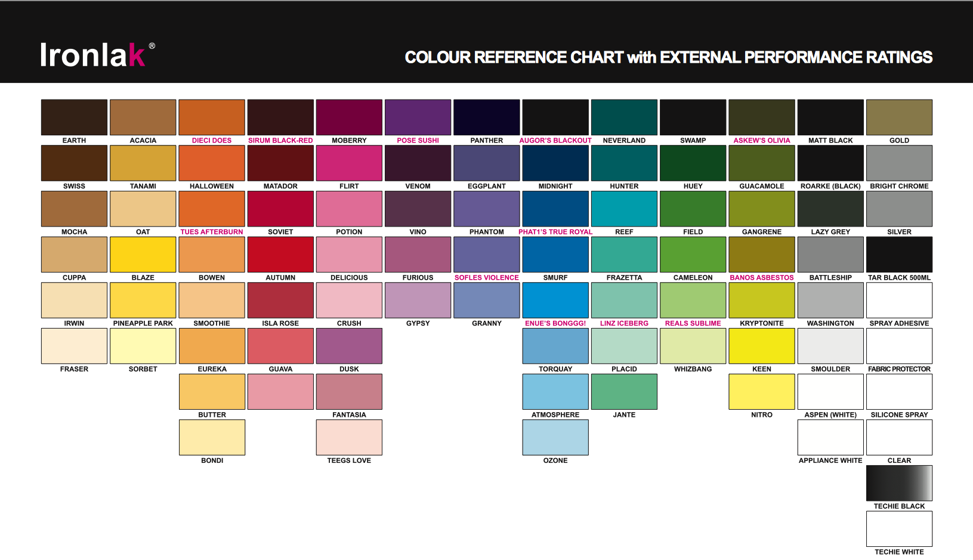This screenshot has height=560, width=973.
Task: Pick the ISLA ROSE swatch
Action: point(280,301)
